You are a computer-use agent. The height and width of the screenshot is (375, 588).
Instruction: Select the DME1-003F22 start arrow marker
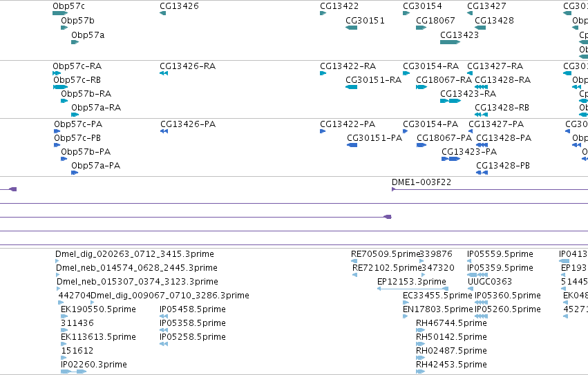click(393, 189)
